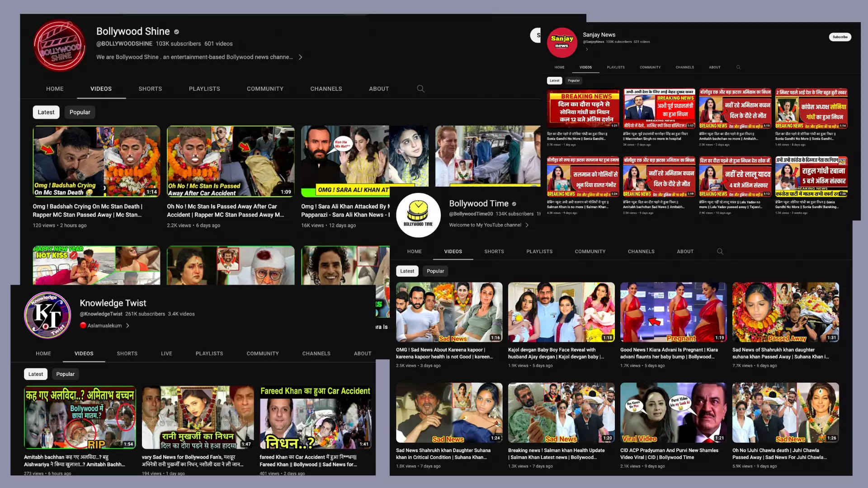
Task: Click search icon in Sanjay News tabs
Action: pos(738,67)
